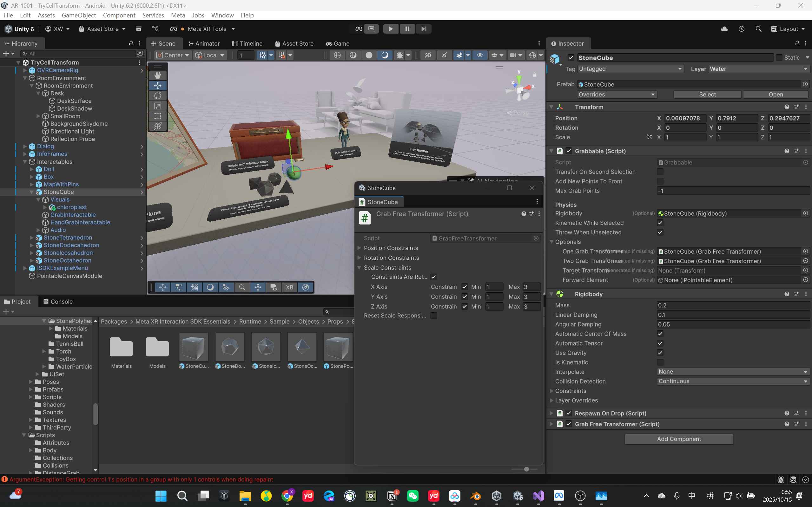This screenshot has width=812, height=507.
Task: Select the Hand view tool
Action: pos(157,75)
